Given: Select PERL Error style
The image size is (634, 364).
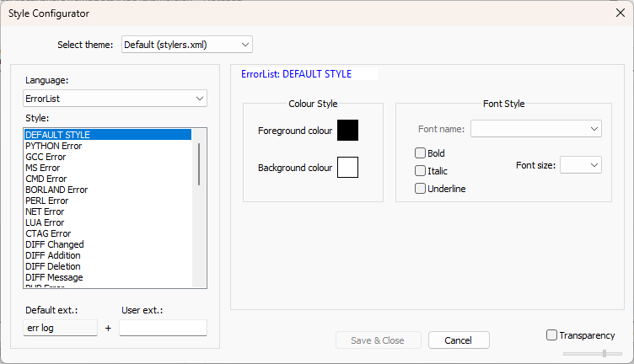Looking at the screenshot, I should (x=108, y=201).
